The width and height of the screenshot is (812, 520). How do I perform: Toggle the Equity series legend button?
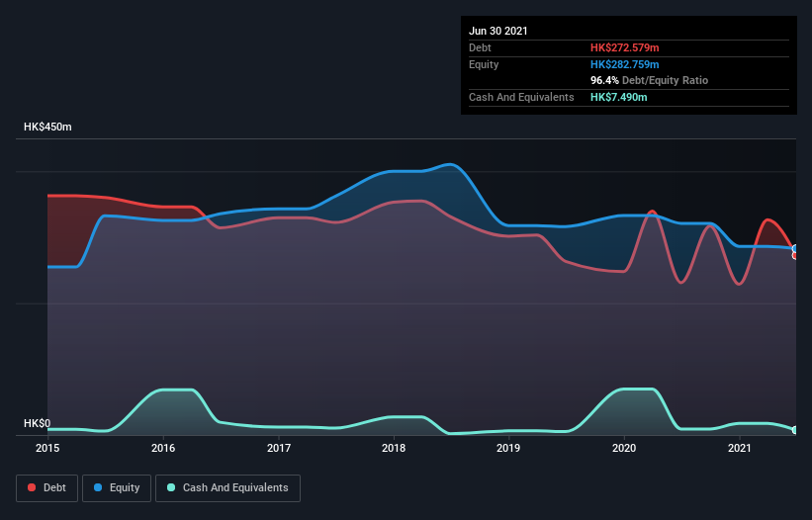pos(117,488)
